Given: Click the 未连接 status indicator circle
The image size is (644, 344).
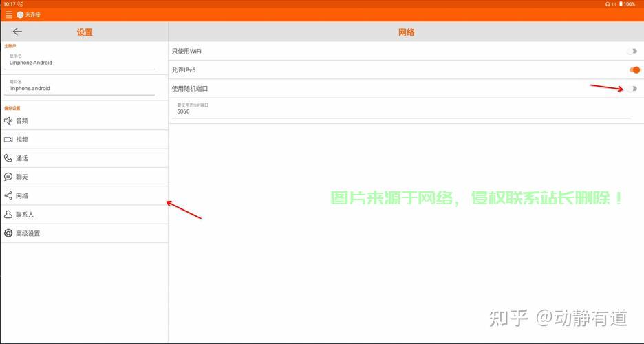Looking at the screenshot, I should pos(20,14).
